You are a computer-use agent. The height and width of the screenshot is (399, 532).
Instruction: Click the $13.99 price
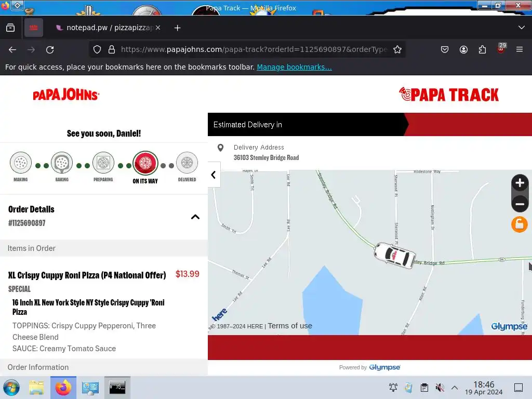pyautogui.click(x=187, y=274)
